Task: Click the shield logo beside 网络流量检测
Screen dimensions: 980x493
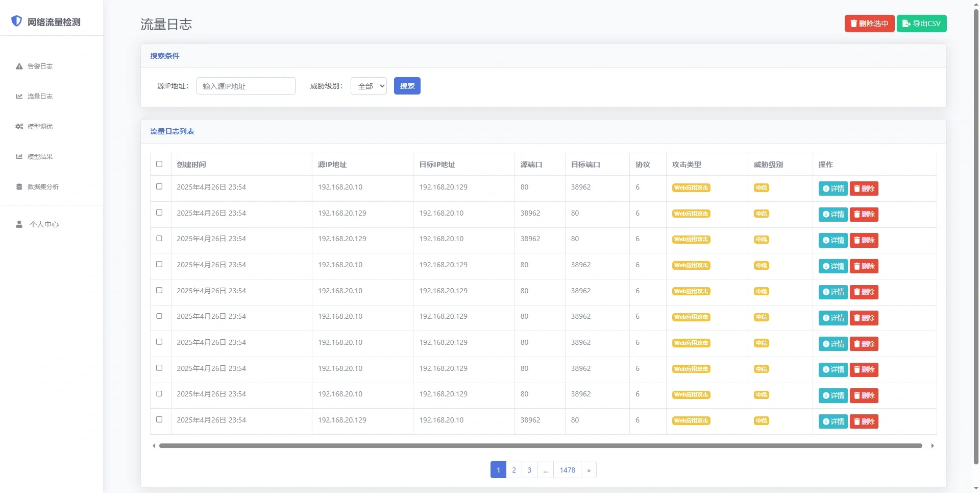Action: click(17, 21)
